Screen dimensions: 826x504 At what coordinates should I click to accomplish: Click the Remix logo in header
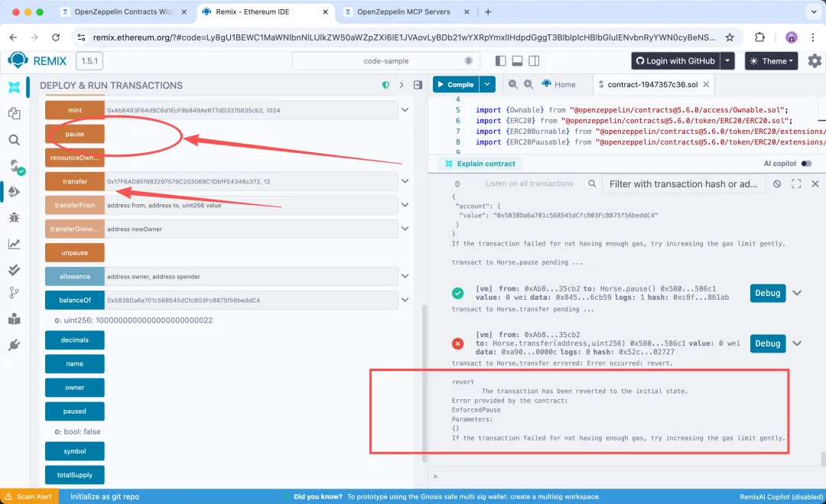[x=18, y=60]
